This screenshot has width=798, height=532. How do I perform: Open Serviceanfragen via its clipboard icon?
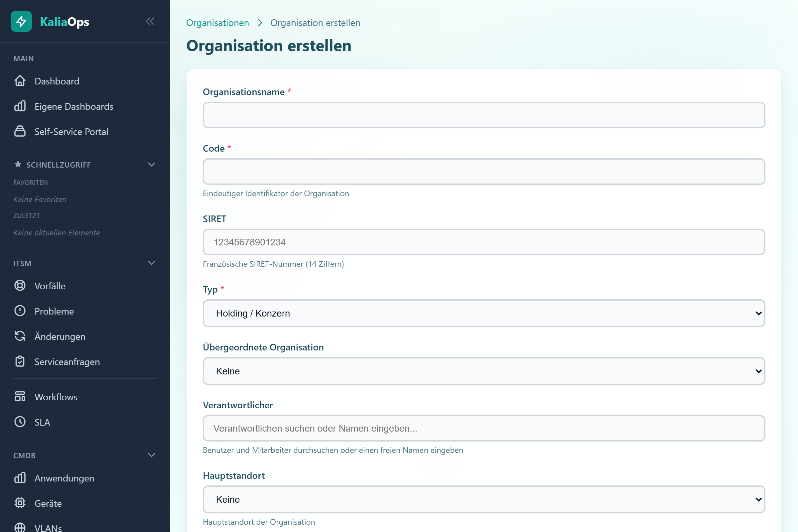point(20,361)
